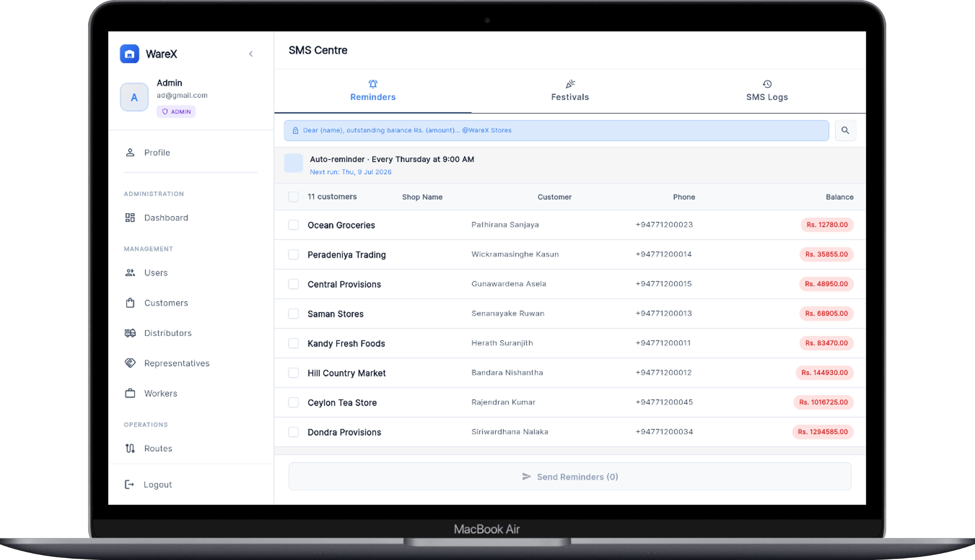Check the Ceylon Tea Store row checkbox
The width and height of the screenshot is (975, 560).
pyautogui.click(x=293, y=403)
